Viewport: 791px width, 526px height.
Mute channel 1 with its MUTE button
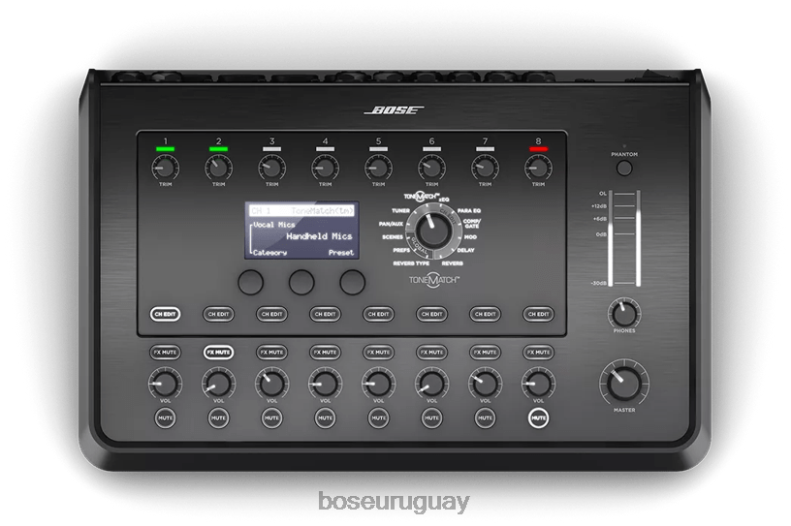click(x=165, y=418)
